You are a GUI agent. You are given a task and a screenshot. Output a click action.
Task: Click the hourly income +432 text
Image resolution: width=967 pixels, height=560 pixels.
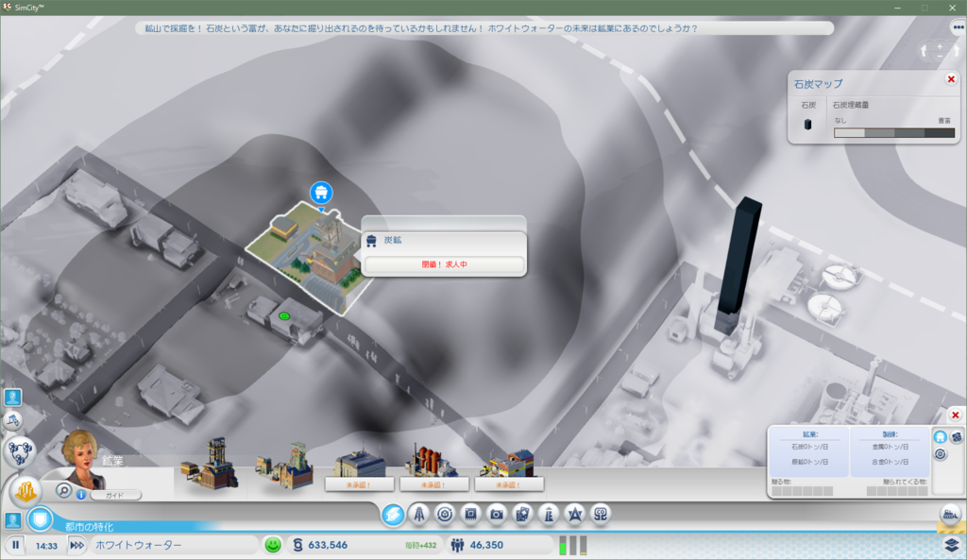420,545
